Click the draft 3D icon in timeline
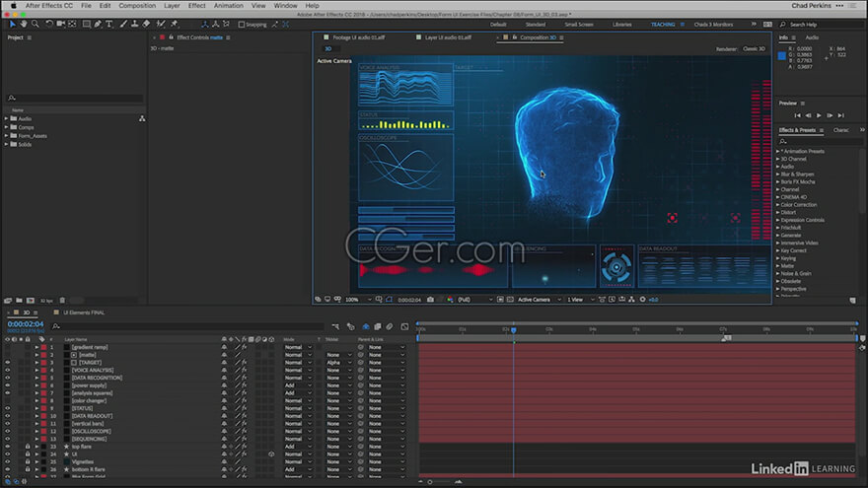 (350, 326)
